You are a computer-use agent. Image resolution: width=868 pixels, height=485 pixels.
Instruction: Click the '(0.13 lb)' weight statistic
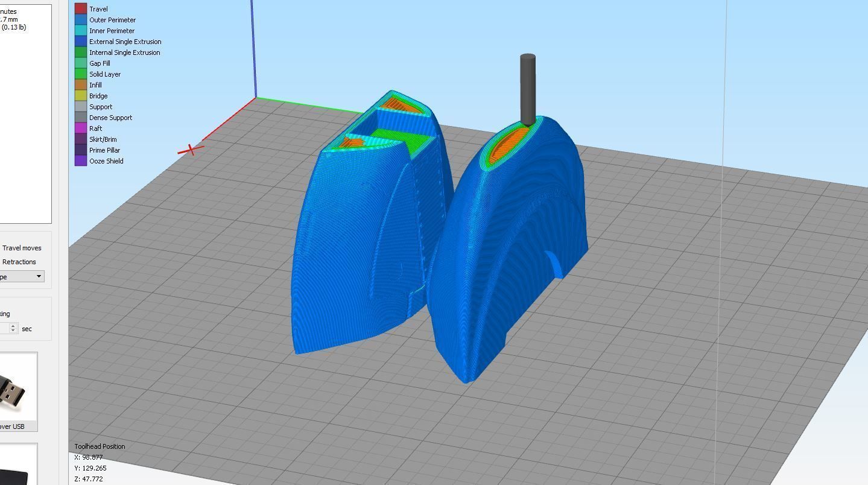pos(14,27)
